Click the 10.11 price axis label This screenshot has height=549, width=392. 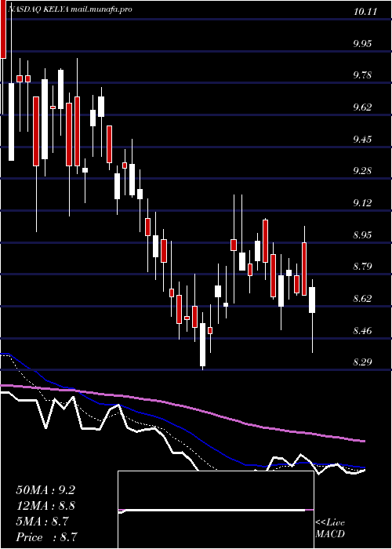[365, 12]
